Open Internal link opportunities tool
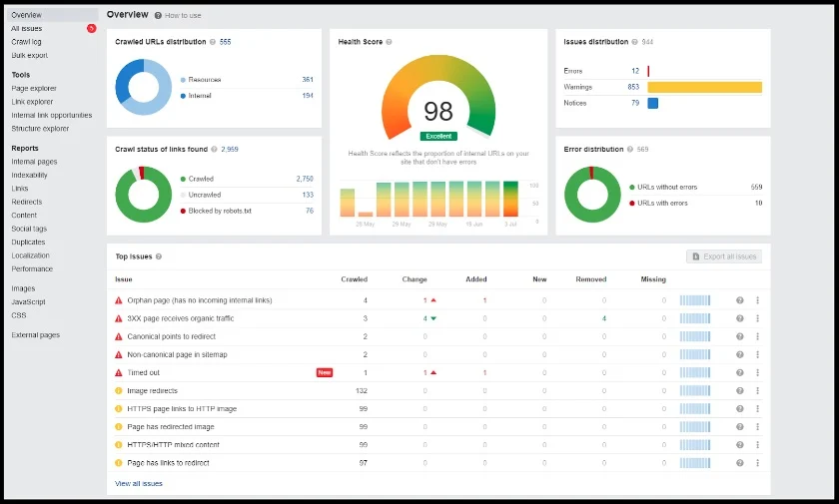Screen dimensions: 839x504 51,115
